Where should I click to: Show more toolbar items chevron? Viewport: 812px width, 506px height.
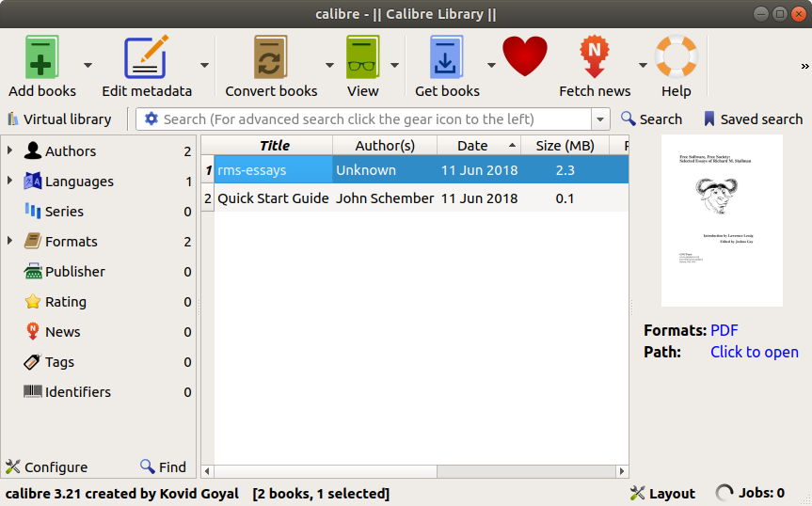point(804,66)
